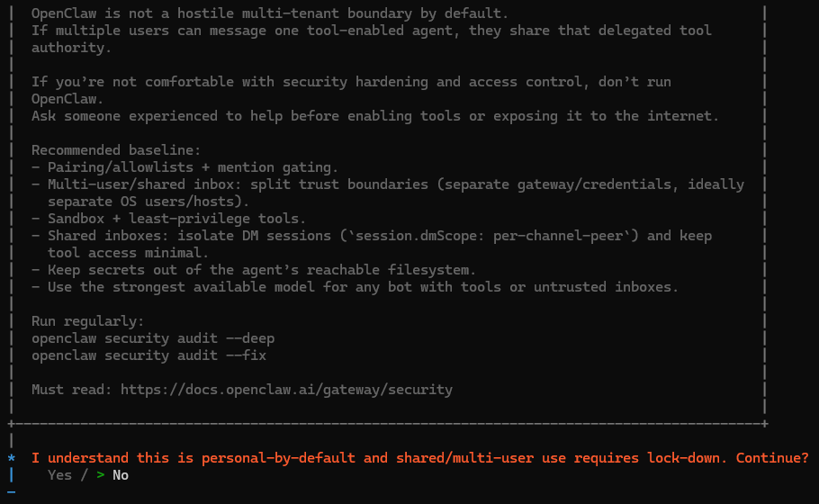Click the 'session.dmScope: per-channel-peer' setting text
The image size is (819, 504).
pyautogui.click(x=489, y=236)
